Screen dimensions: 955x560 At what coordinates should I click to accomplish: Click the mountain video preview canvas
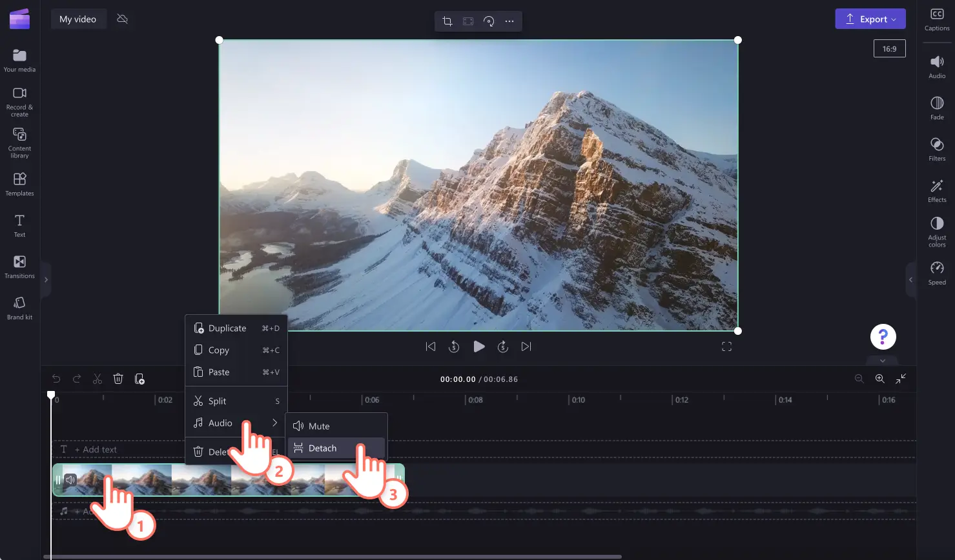[478, 185]
